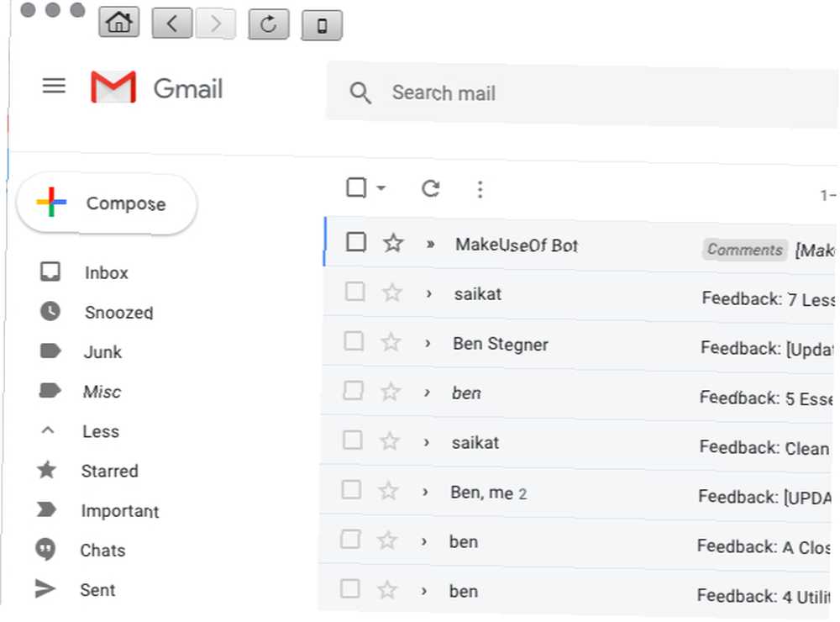840x622 pixels.
Task: Star the Ben Stegner email
Action: point(391,342)
